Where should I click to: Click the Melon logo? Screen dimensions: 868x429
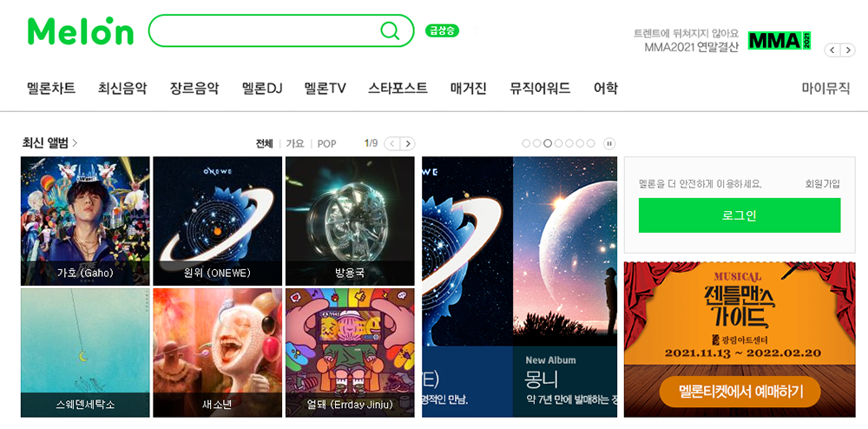(x=81, y=31)
